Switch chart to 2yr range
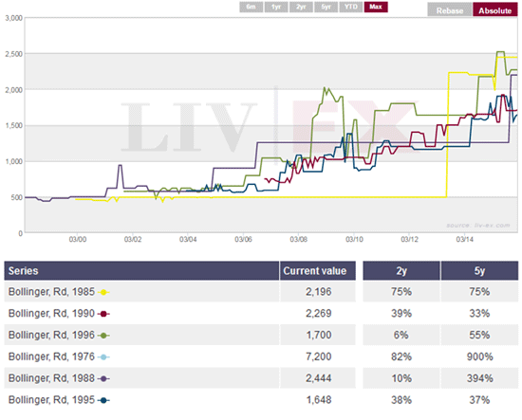522x420 pixels. (x=301, y=7)
